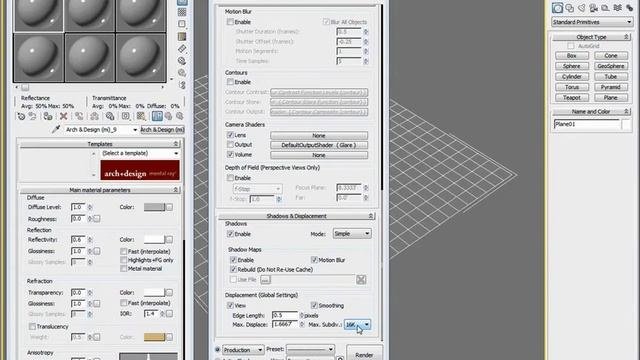Collapse Templates rollout
Screen dimensions: 640x360
(100, 144)
